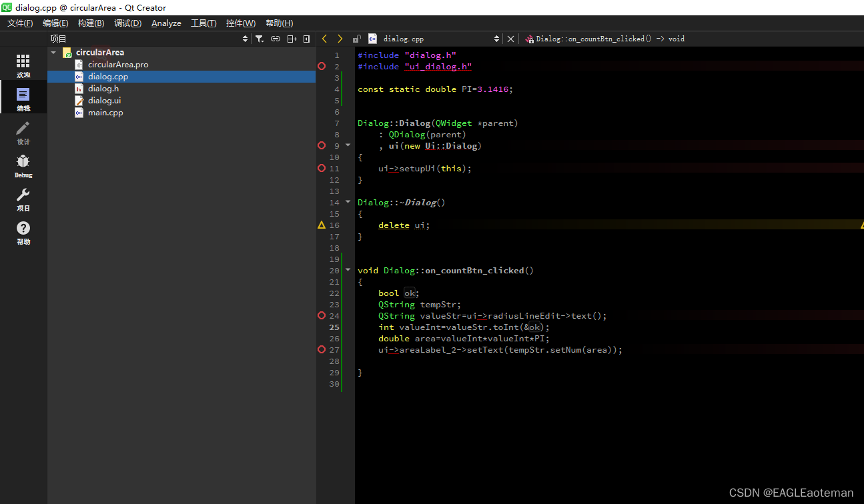Go back with the left arrow
864x504 pixels.
click(x=324, y=39)
